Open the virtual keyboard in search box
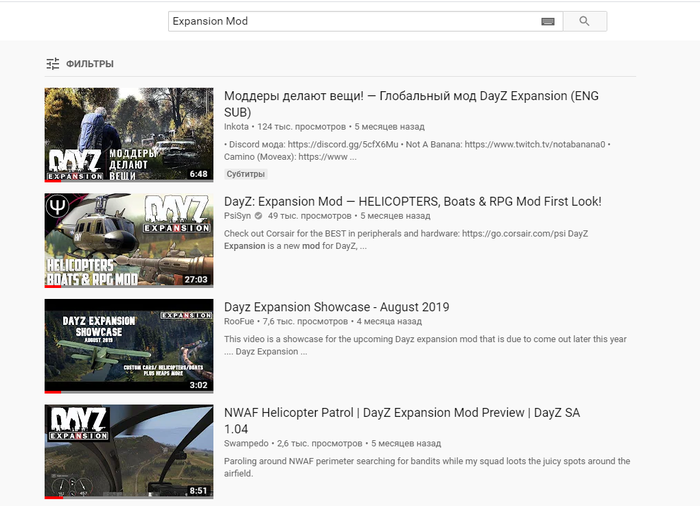Viewport: 700px width, 506px height. (x=548, y=21)
